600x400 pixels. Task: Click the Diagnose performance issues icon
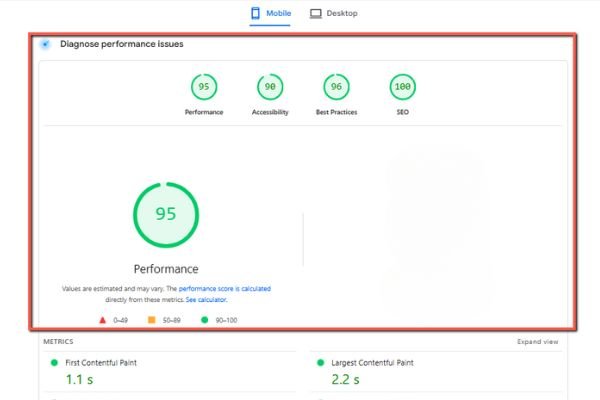[45, 45]
